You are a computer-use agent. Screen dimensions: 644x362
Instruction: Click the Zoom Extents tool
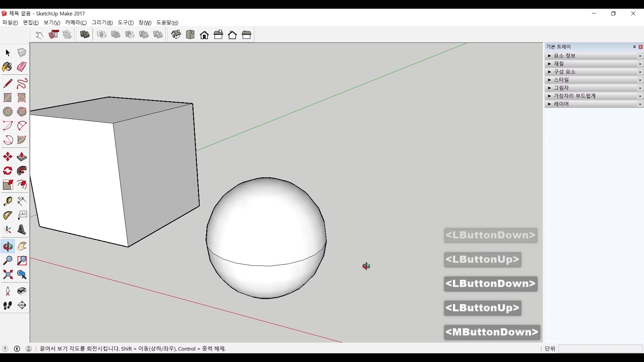coord(8,275)
